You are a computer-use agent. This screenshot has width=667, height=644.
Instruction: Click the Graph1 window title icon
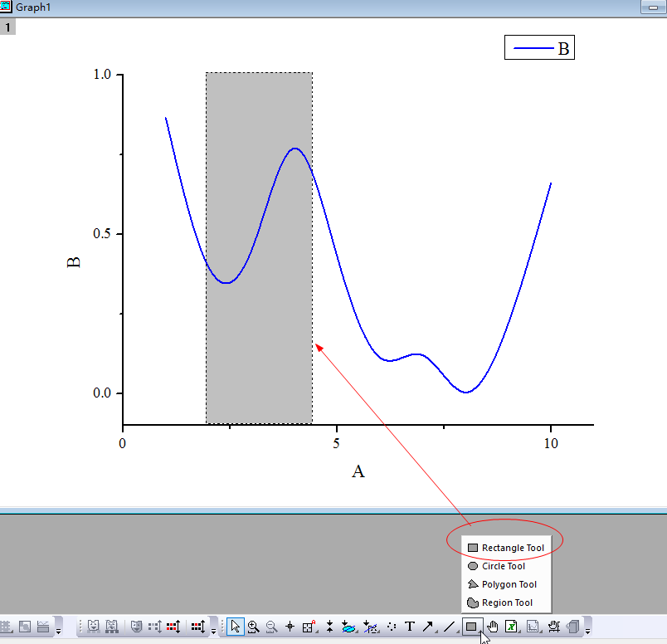tap(5, 7)
